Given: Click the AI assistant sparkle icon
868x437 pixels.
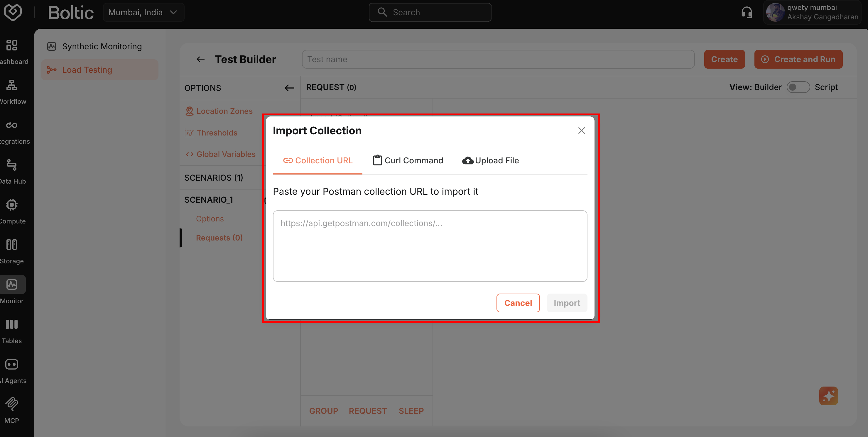Looking at the screenshot, I should [x=829, y=396].
